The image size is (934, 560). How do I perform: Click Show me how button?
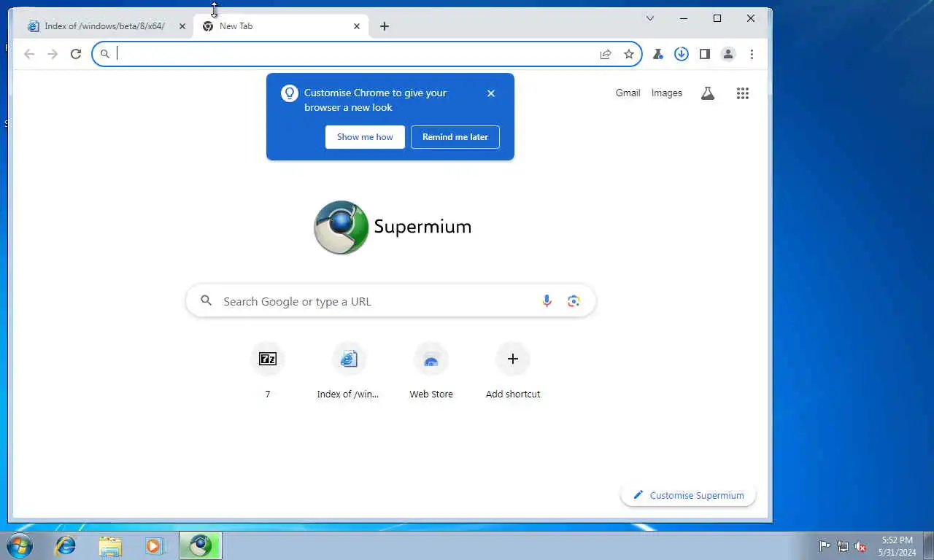click(365, 137)
